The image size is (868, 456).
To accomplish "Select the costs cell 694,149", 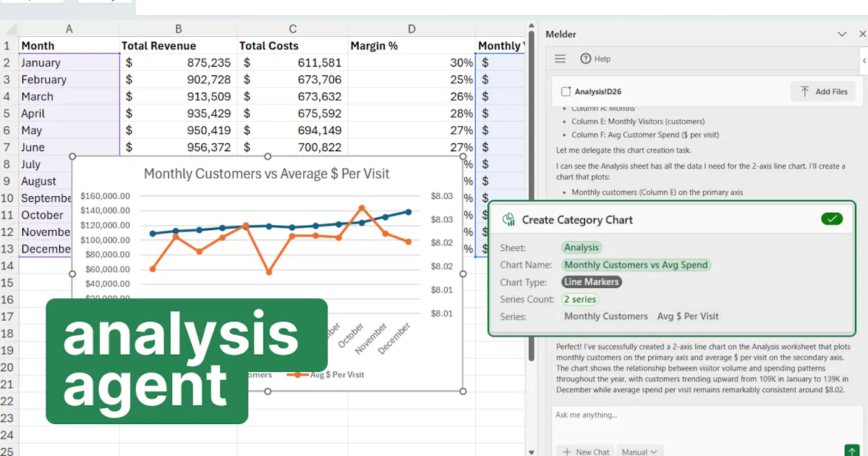I will point(293,130).
